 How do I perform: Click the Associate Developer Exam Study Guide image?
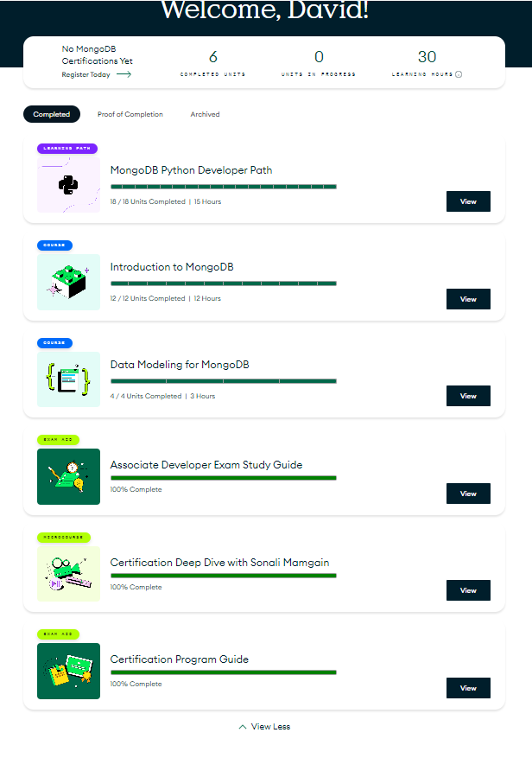pyautogui.click(x=68, y=476)
